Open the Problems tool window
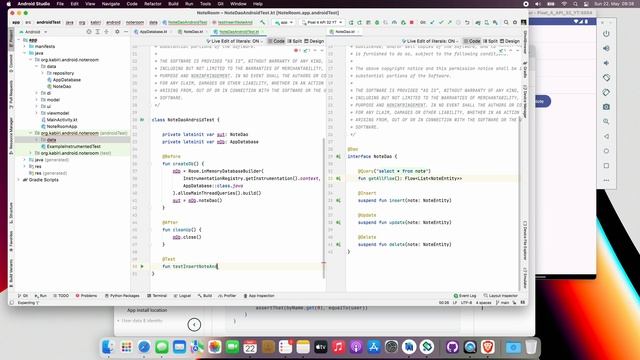 (87, 296)
